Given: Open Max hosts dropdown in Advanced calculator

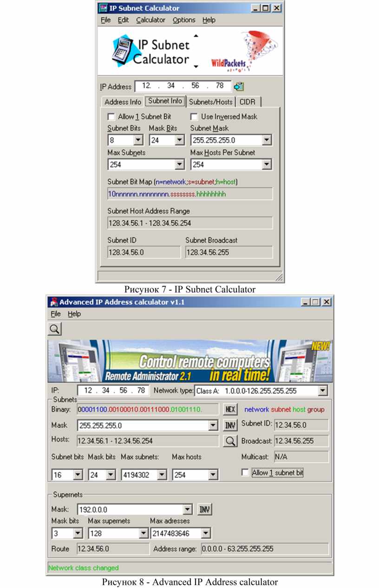Looking at the screenshot, I should 213,475.
